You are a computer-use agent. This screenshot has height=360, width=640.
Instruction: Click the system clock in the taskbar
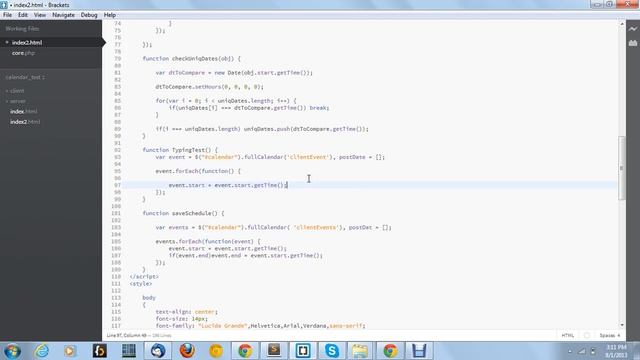616,351
